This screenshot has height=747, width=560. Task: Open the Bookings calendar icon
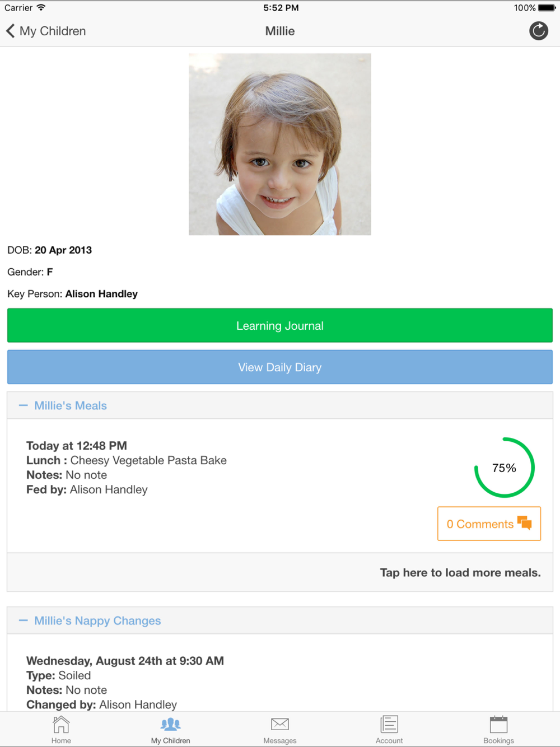point(498,725)
